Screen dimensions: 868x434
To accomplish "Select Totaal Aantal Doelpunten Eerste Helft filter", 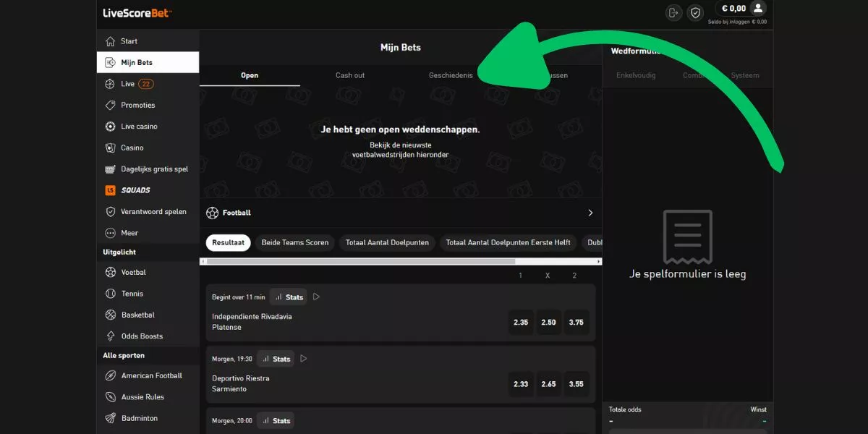I will tap(509, 242).
